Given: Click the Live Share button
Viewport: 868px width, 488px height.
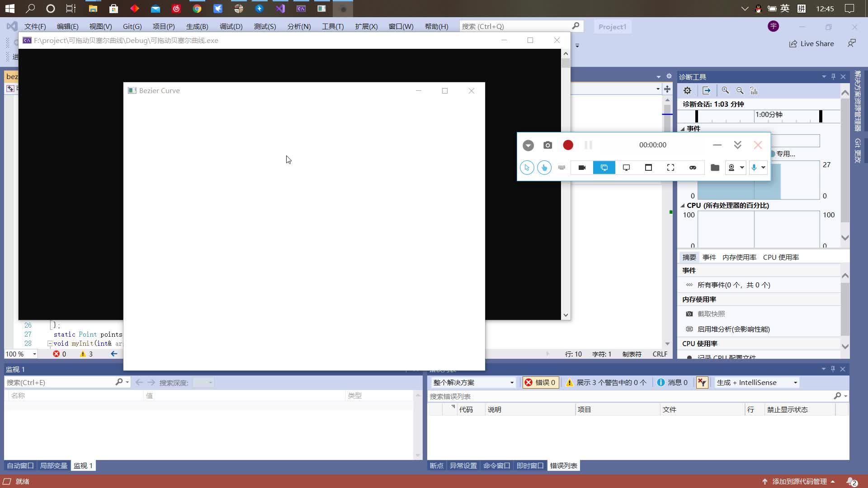Looking at the screenshot, I should click(x=811, y=43).
